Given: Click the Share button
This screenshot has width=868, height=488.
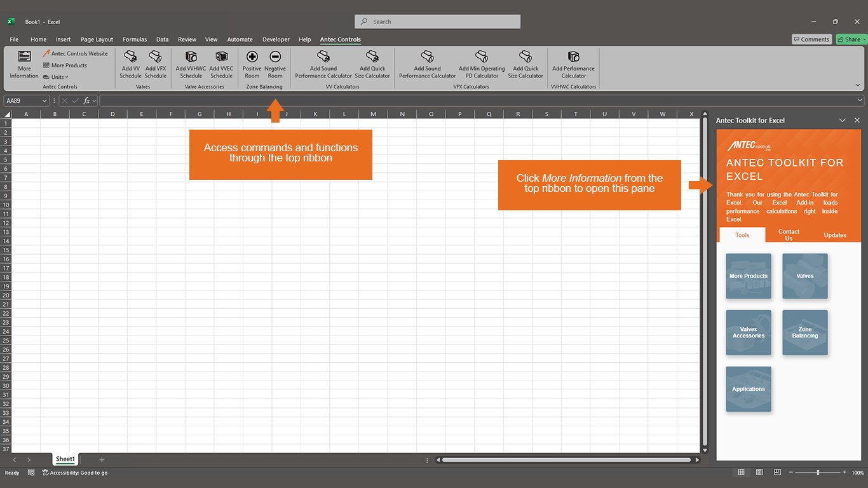Looking at the screenshot, I should (x=851, y=39).
